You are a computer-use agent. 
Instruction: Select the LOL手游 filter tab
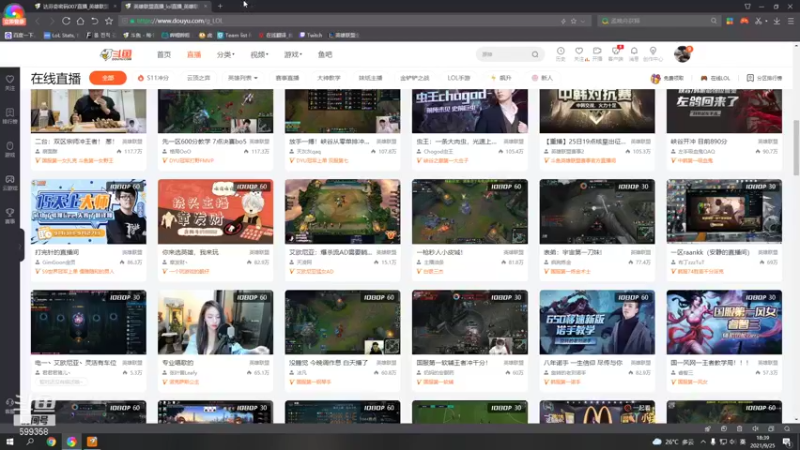tap(459, 78)
